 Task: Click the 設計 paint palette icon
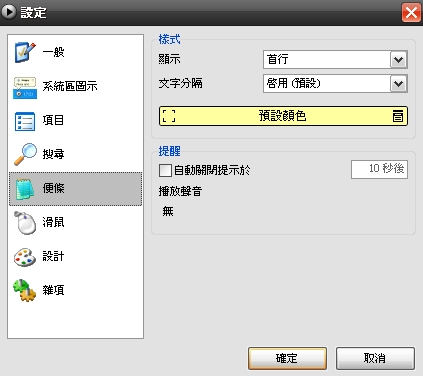pos(25,257)
